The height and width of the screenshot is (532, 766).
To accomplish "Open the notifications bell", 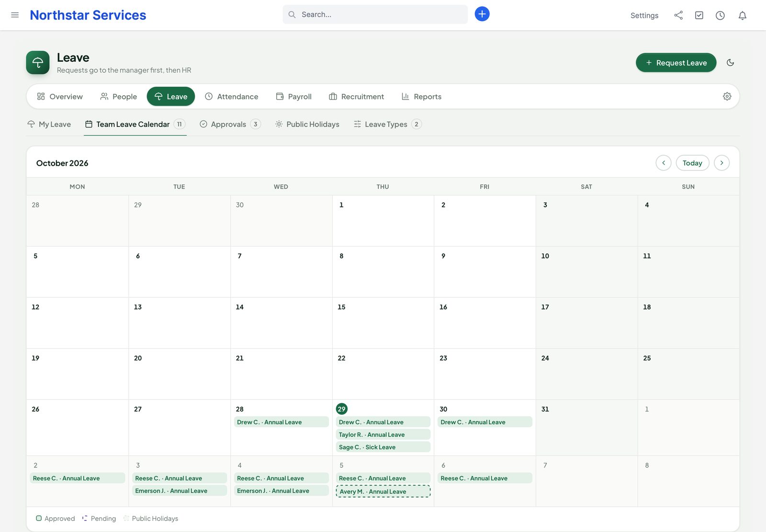I will pos(743,15).
